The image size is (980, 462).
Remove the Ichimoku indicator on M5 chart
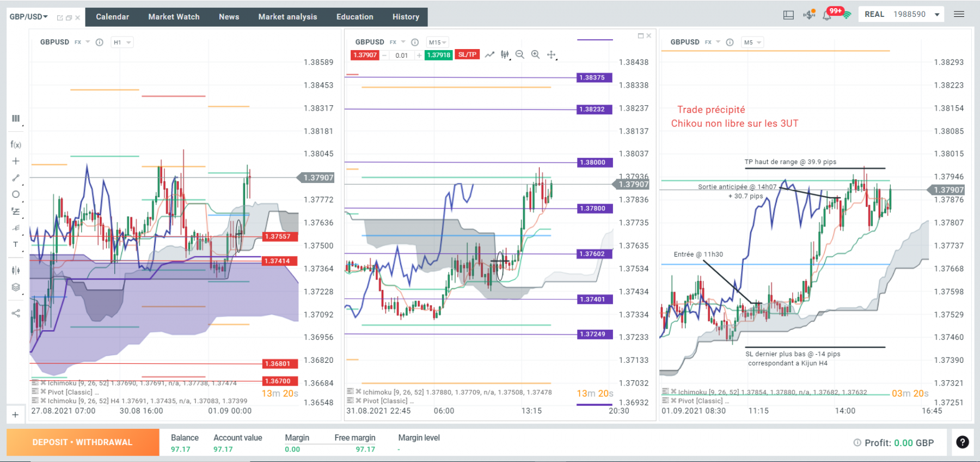pyautogui.click(x=674, y=392)
